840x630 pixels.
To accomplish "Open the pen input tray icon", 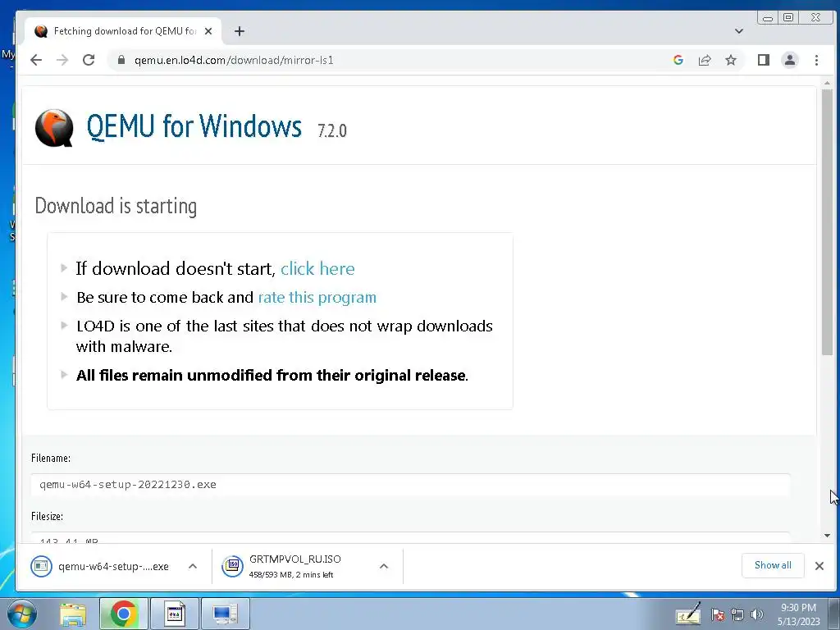I will click(x=688, y=614).
